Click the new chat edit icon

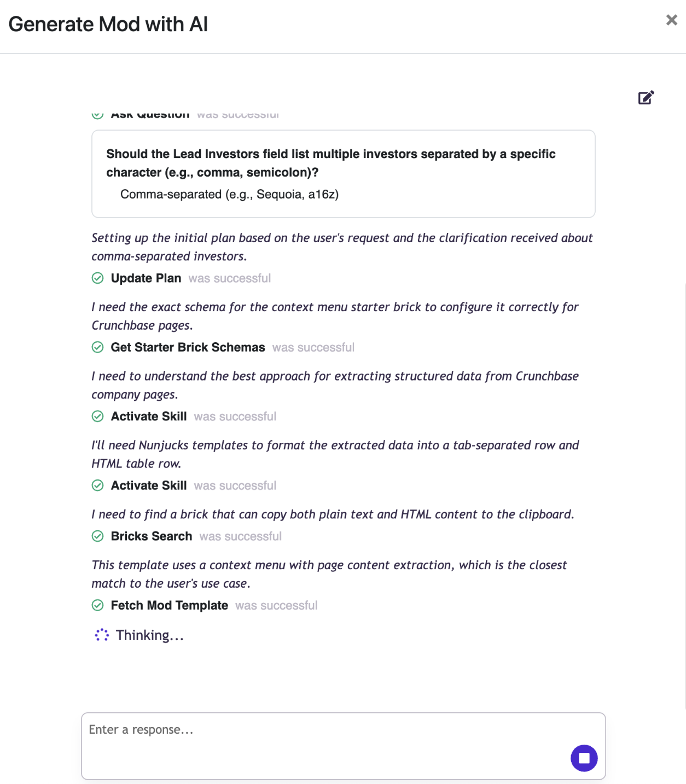pyautogui.click(x=646, y=98)
